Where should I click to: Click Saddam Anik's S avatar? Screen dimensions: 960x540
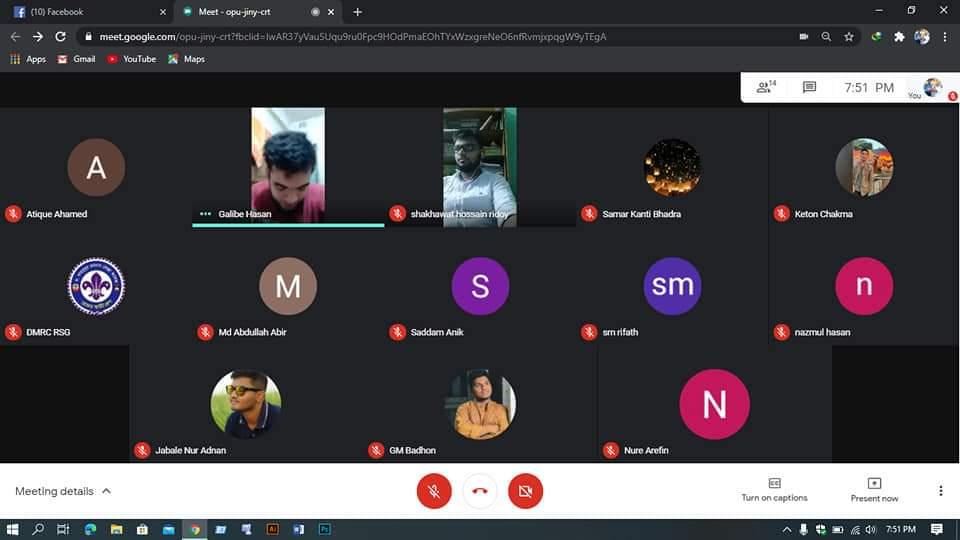coord(480,286)
